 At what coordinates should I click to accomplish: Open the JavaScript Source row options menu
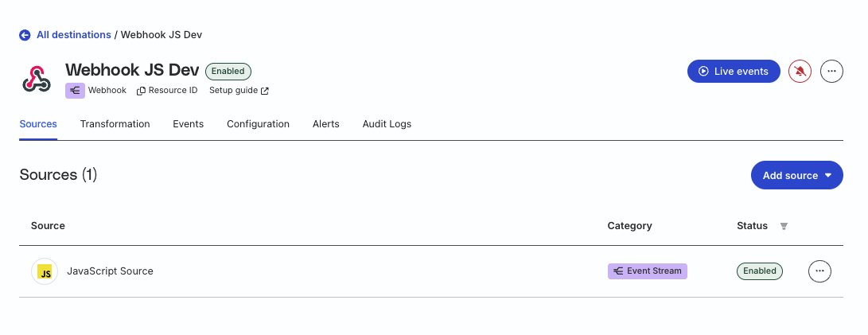click(819, 271)
